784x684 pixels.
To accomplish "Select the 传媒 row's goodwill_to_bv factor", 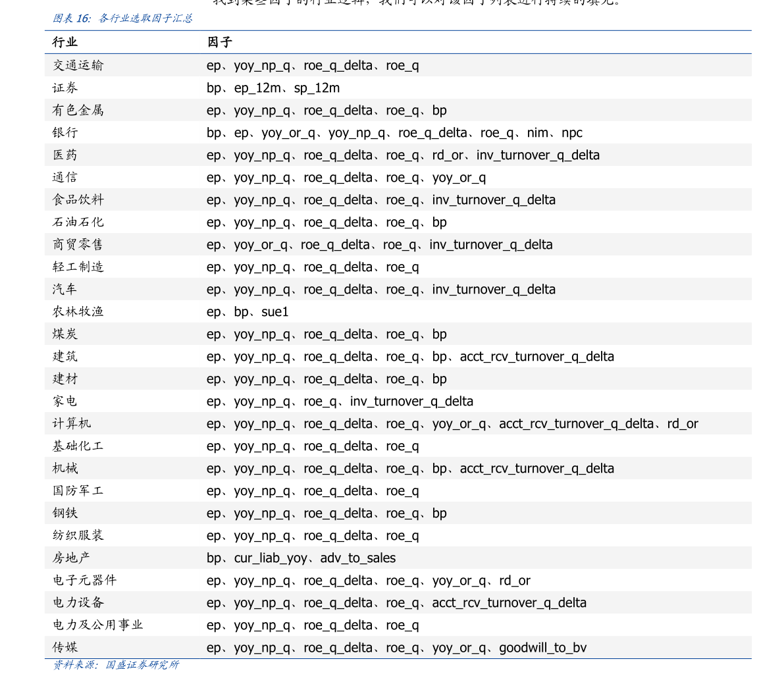I will (x=542, y=648).
